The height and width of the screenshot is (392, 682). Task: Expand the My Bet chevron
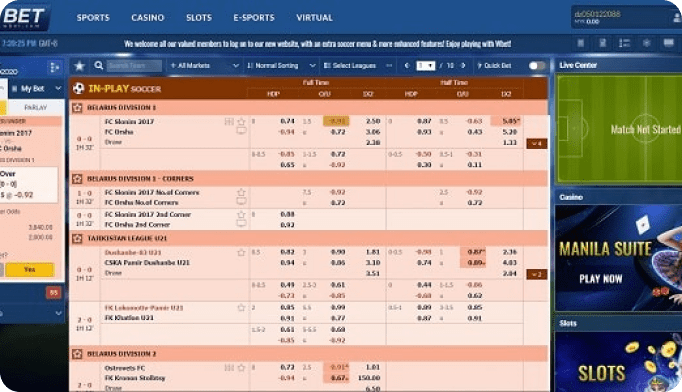58,89
